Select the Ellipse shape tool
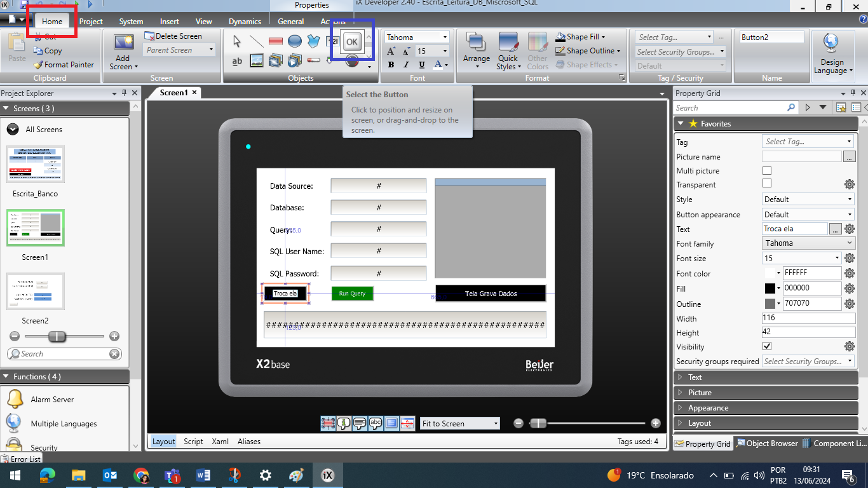This screenshot has width=868, height=488. [294, 42]
